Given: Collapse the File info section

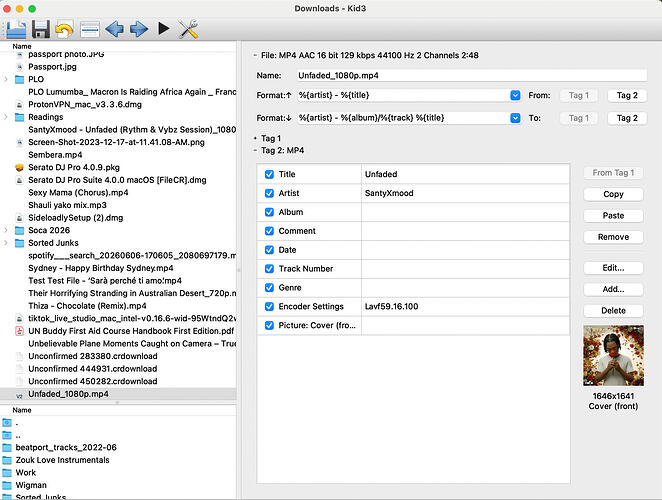Looking at the screenshot, I should (x=255, y=55).
